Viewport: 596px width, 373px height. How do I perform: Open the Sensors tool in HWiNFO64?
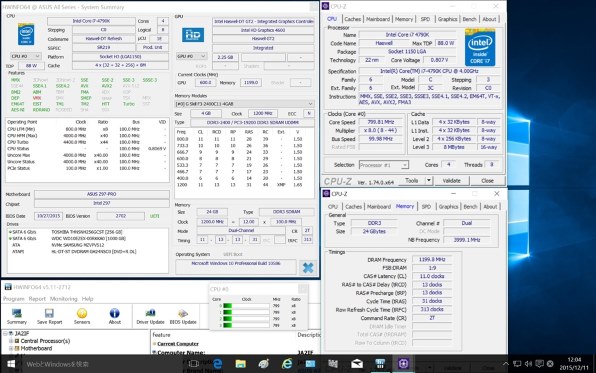pyautogui.click(x=82, y=316)
